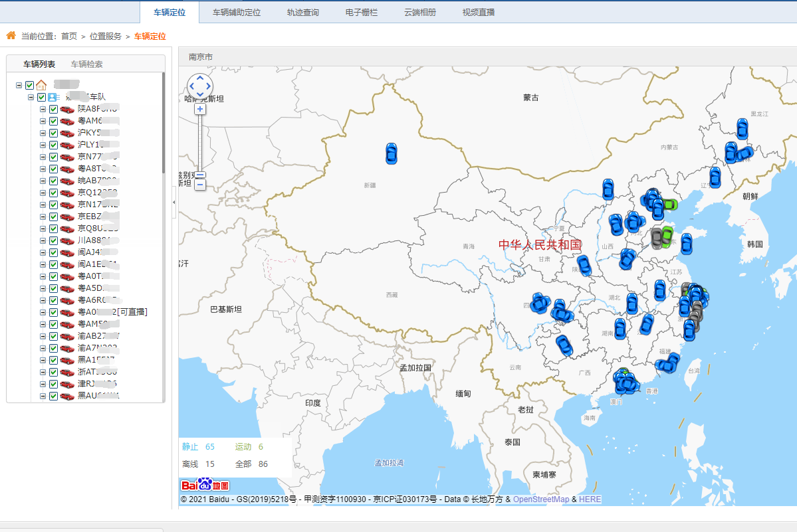Click the red car icon for 沪KY5 vehicle

pos(67,133)
